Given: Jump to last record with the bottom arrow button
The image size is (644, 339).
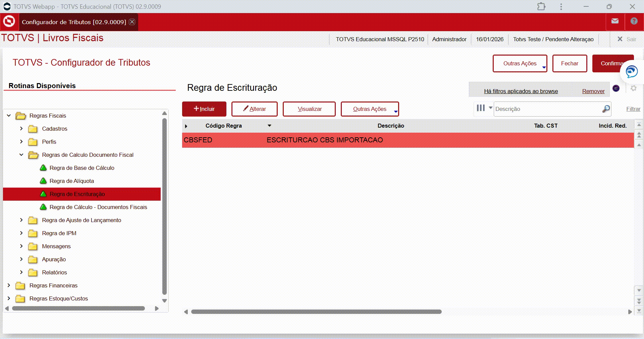Looking at the screenshot, I should (x=639, y=311).
